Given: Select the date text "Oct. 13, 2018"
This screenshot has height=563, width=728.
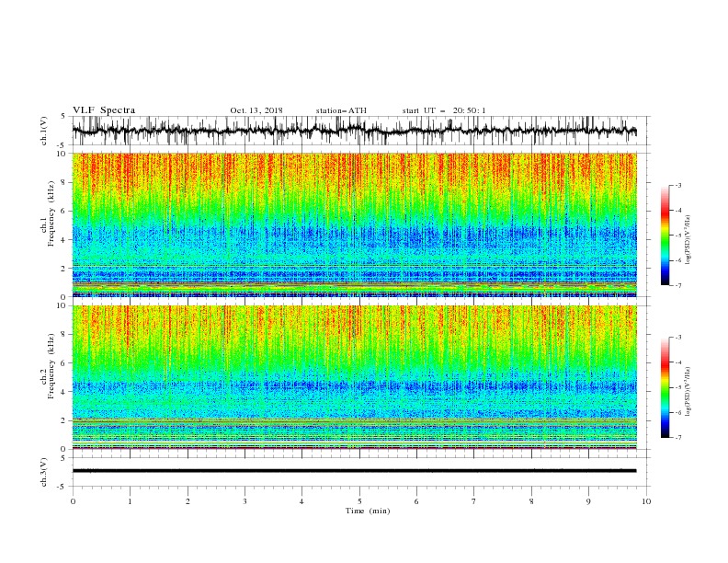Looking at the screenshot, I should 256,110.
